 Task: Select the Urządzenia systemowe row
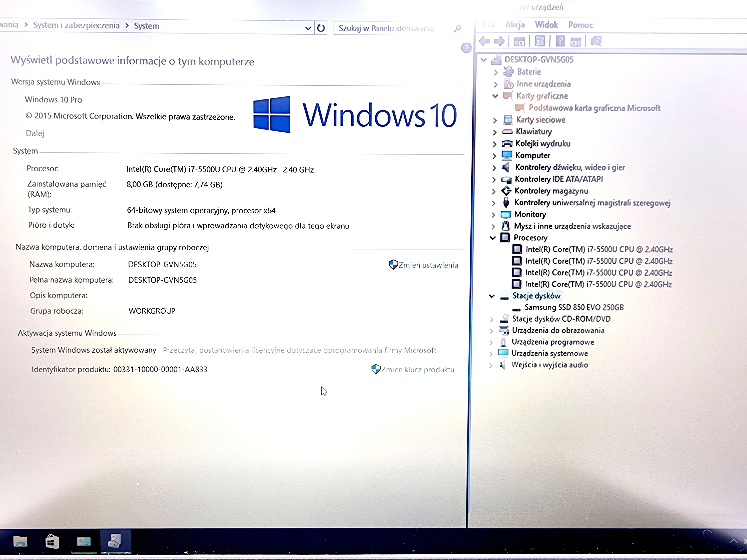pyautogui.click(x=549, y=353)
